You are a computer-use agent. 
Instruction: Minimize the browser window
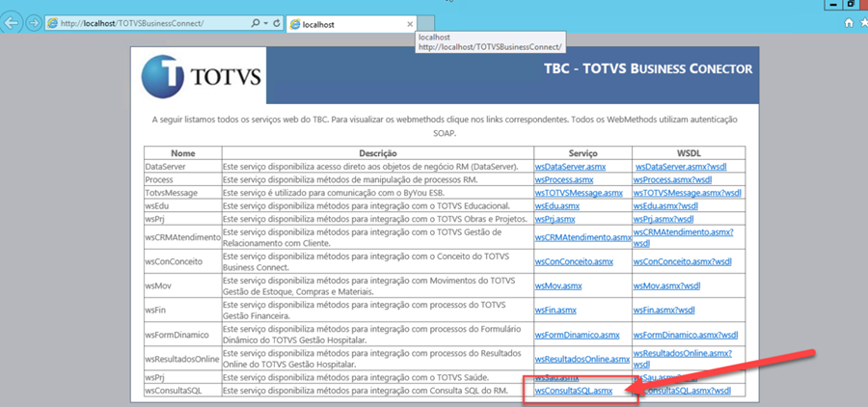(832, 5)
